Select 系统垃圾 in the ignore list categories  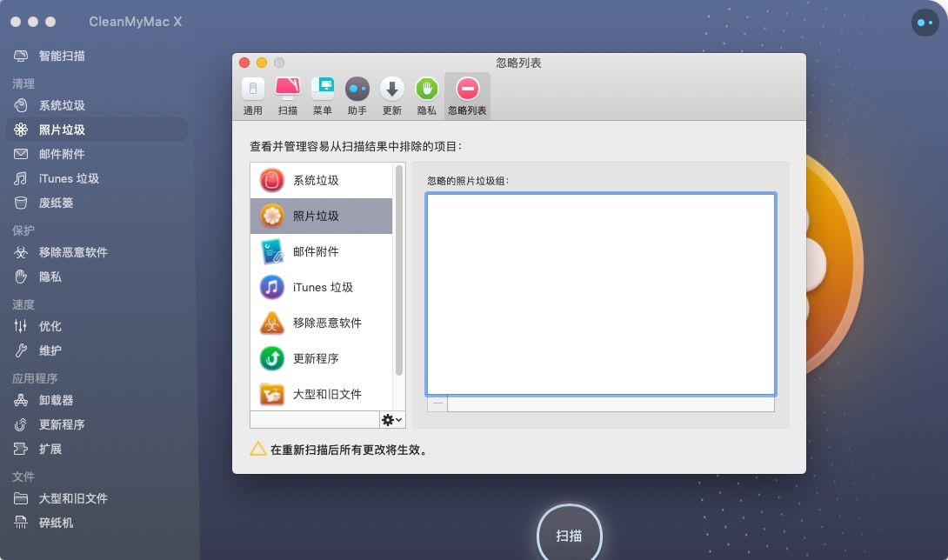click(x=321, y=180)
